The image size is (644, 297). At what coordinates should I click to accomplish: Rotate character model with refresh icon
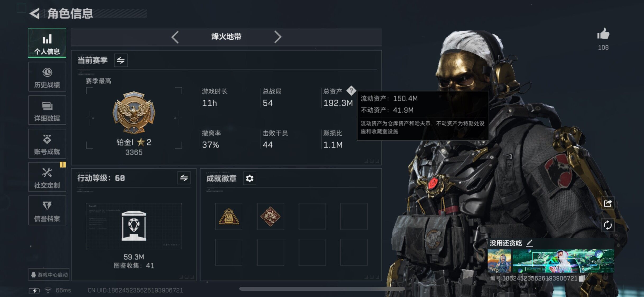[x=608, y=225]
